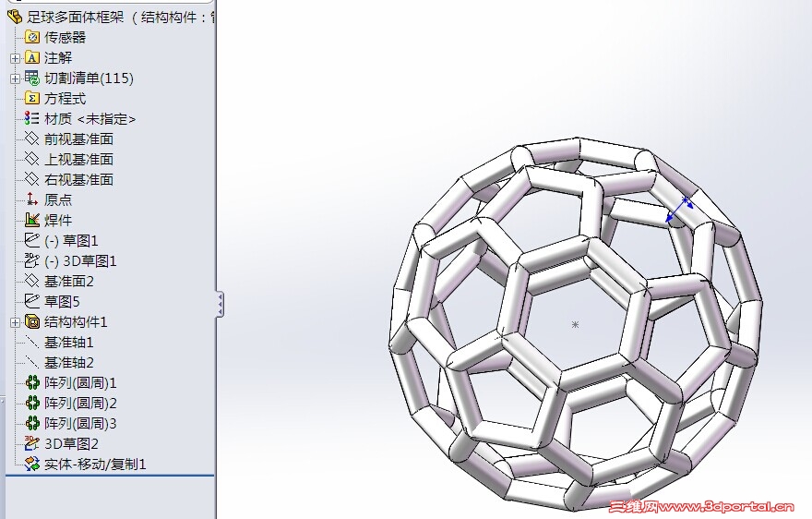Image resolution: width=812 pixels, height=519 pixels.
Task: Click the 切割清单(115) cut list icon
Action: click(32, 78)
